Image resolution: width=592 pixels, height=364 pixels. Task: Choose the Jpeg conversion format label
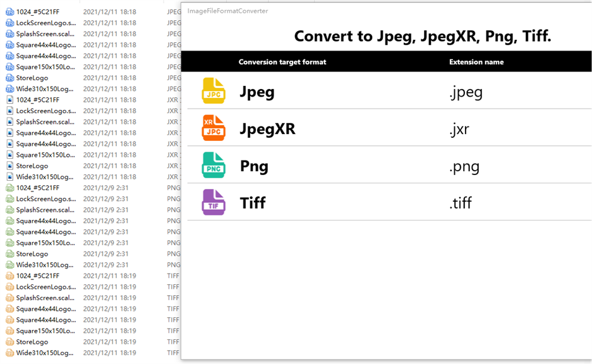257,92
